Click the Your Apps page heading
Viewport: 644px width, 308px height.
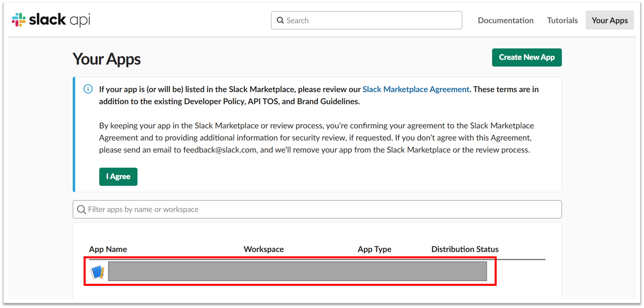coord(106,59)
